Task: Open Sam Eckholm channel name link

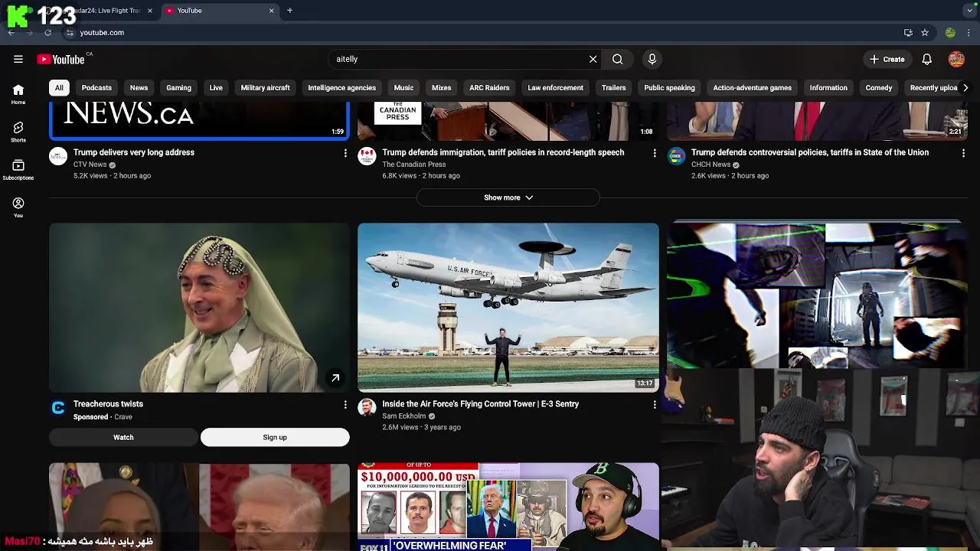Action: [x=403, y=416]
